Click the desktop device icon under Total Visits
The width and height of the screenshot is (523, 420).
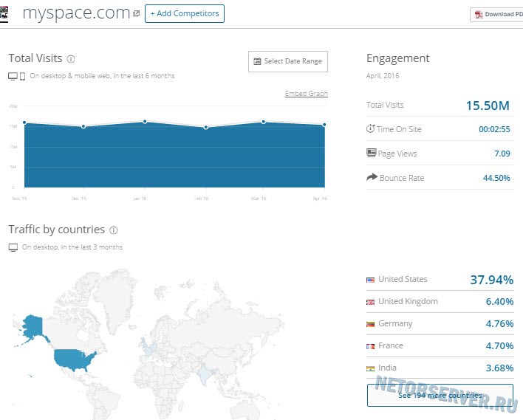[x=13, y=76]
